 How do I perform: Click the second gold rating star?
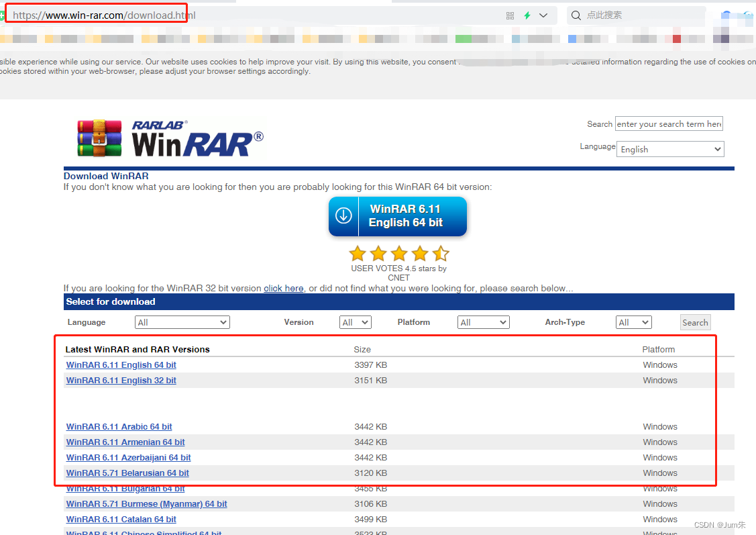click(378, 253)
